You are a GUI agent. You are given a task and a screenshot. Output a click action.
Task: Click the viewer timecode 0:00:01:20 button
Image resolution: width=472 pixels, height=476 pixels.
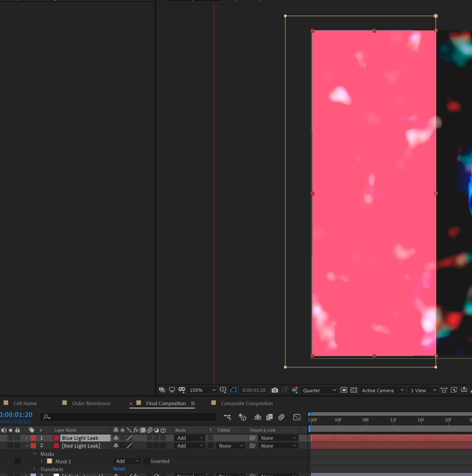254,390
